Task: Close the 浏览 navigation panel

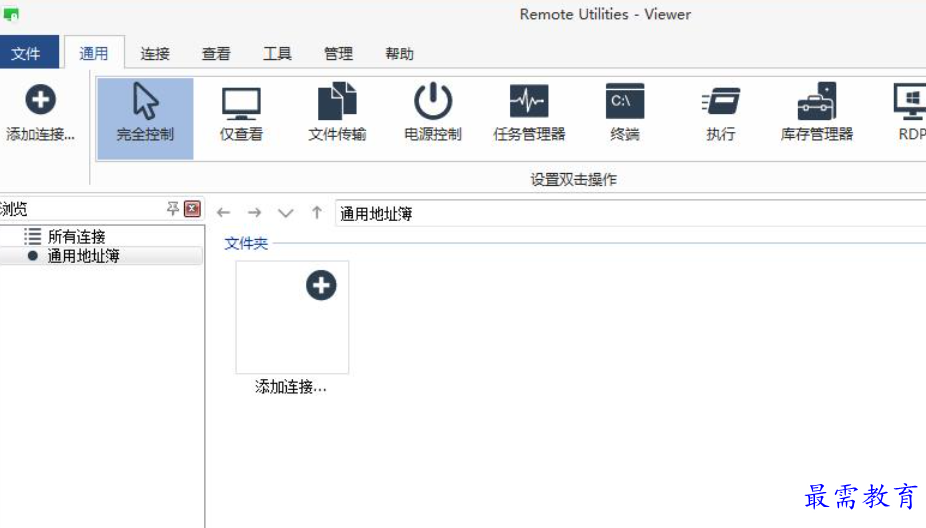Action: click(192, 208)
